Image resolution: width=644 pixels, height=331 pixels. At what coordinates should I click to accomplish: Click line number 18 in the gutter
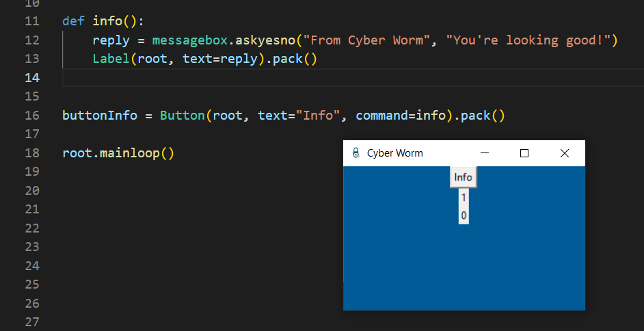(x=31, y=153)
